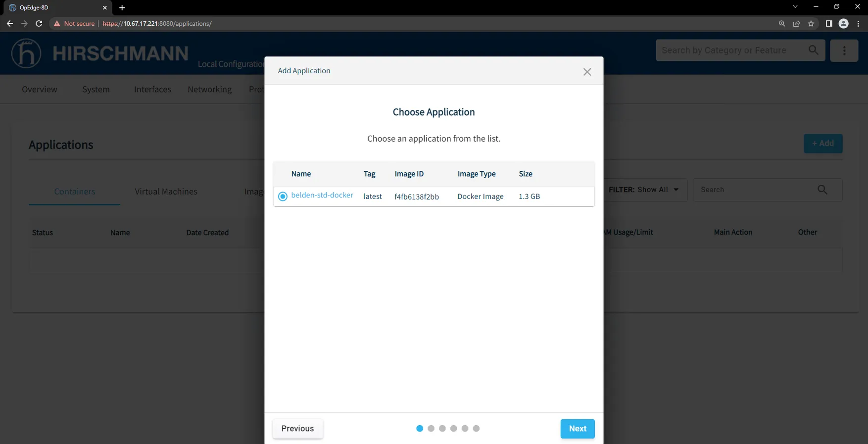Click the Image ID cell f4fb6138f2bb
Image resolution: width=868 pixels, height=444 pixels.
coord(417,197)
